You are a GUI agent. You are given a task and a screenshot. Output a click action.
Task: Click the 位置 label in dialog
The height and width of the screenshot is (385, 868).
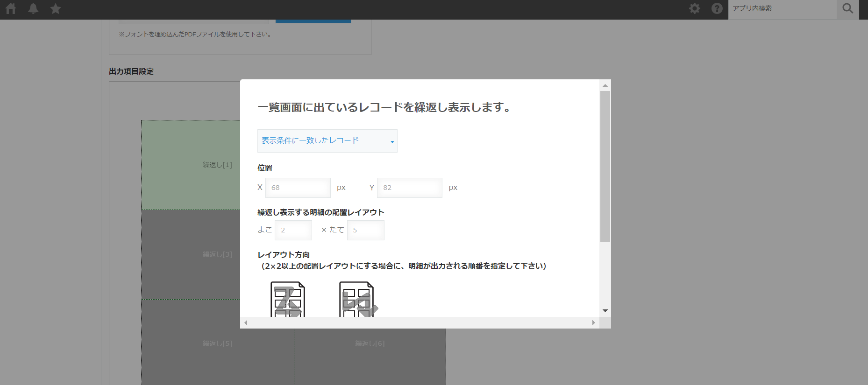click(265, 168)
